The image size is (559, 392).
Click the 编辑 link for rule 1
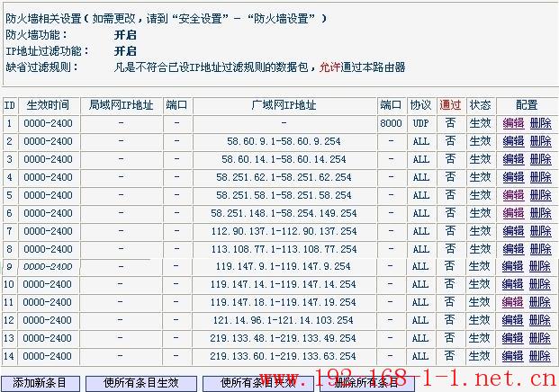click(513, 123)
